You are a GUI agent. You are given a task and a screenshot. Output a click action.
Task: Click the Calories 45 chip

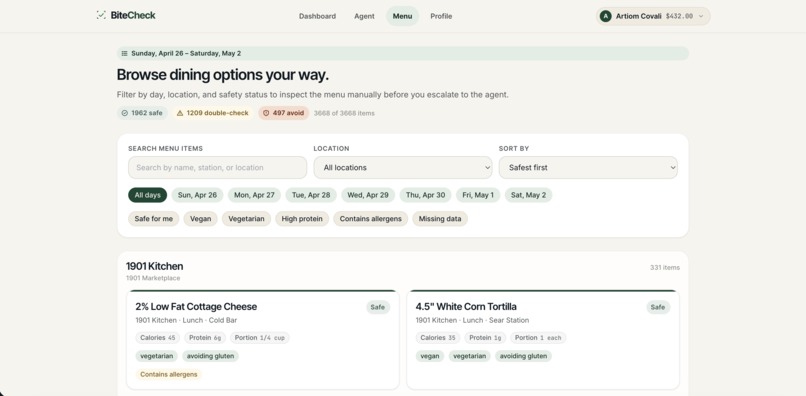158,338
